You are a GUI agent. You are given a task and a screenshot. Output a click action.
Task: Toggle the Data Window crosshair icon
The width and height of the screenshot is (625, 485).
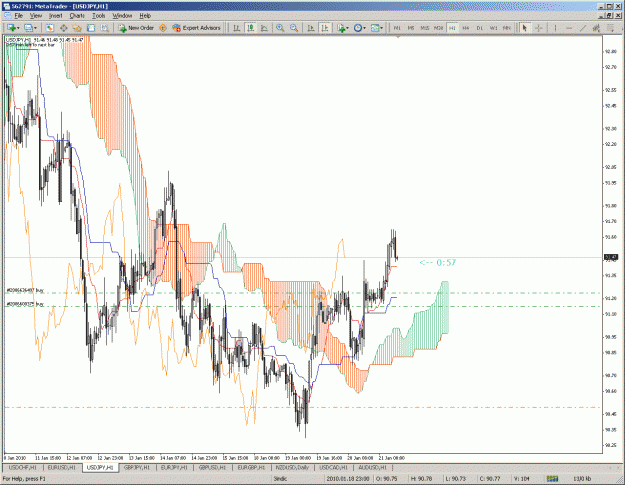63,28
